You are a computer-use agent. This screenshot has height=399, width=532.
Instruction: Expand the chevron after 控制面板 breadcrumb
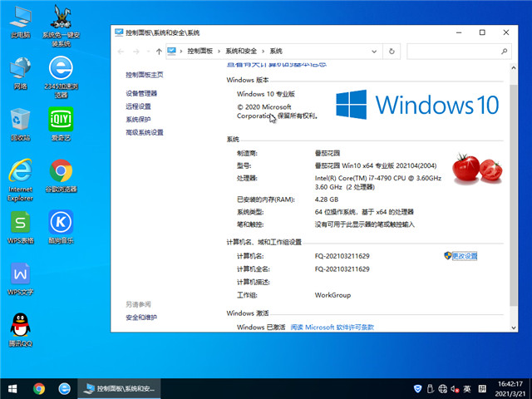219,52
